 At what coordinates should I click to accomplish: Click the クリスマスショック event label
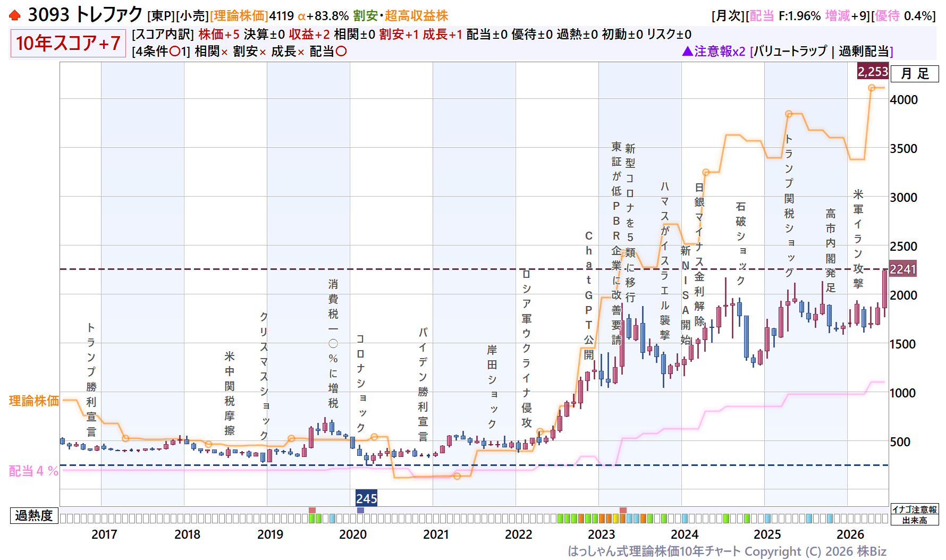[x=264, y=376]
